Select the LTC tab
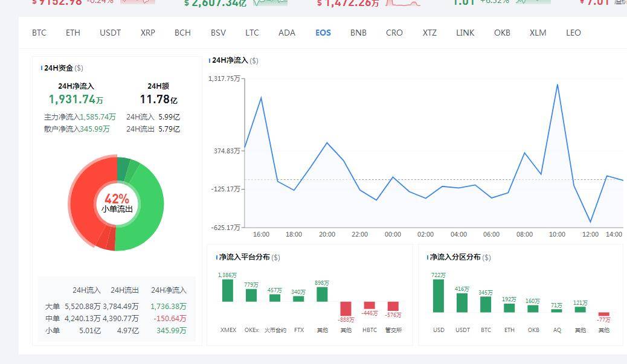The height and width of the screenshot is (364, 627). pyautogui.click(x=252, y=33)
